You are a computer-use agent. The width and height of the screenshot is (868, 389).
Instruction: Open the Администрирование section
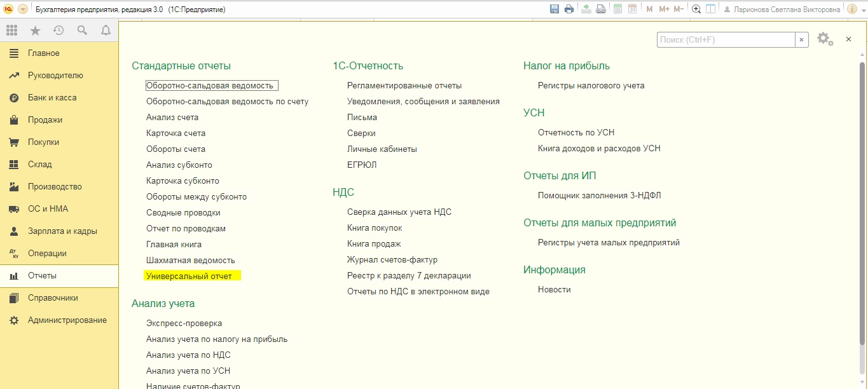(x=59, y=320)
